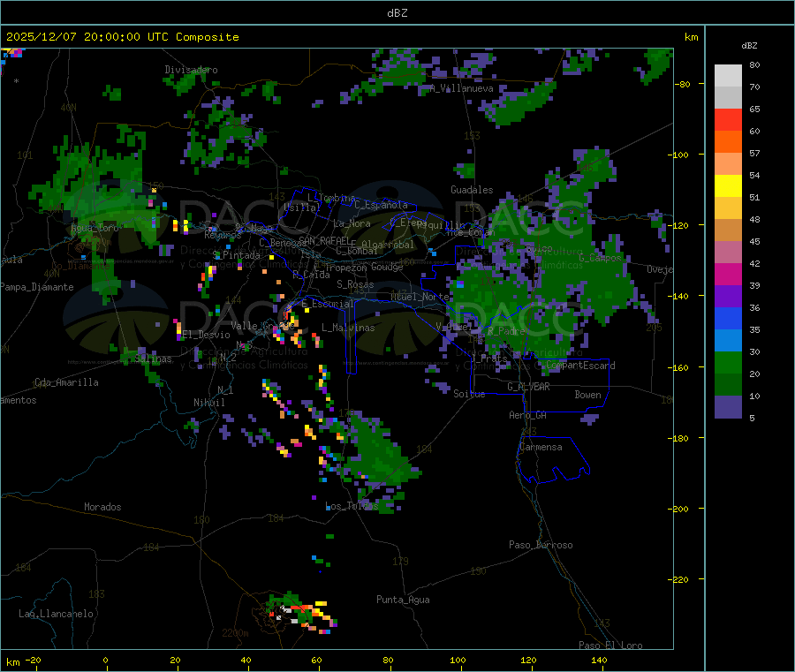The width and height of the screenshot is (795, 672).
Task: Click the Paso_Barroso label
Action: [541, 545]
